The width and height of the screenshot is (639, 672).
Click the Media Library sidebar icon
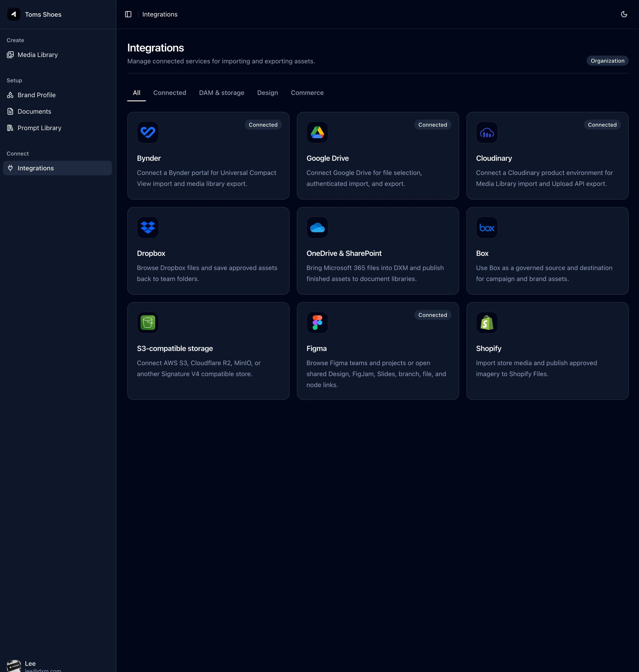click(10, 55)
